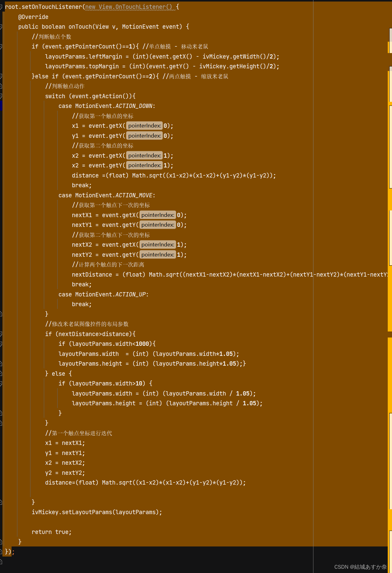Click the comment //获取第二个触点下一次的坐标

[x=111, y=235]
